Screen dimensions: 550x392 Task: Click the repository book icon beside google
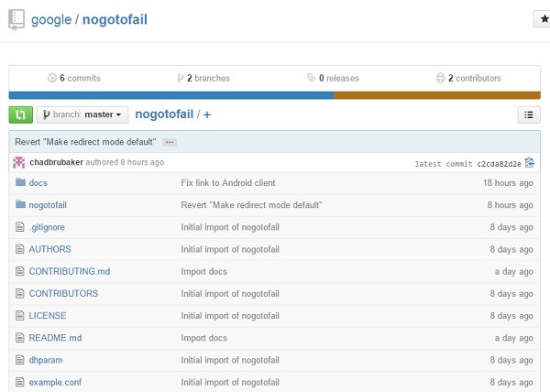click(16, 19)
